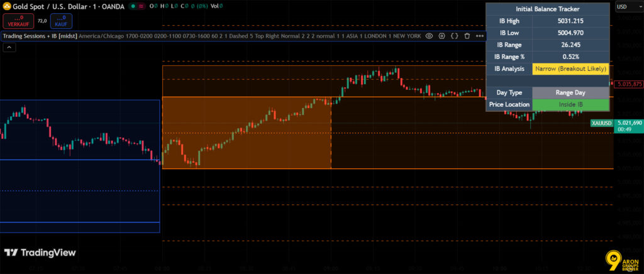Click the Initial Balance Tracker table header
The height and width of the screenshot is (274, 644).
point(548,9)
